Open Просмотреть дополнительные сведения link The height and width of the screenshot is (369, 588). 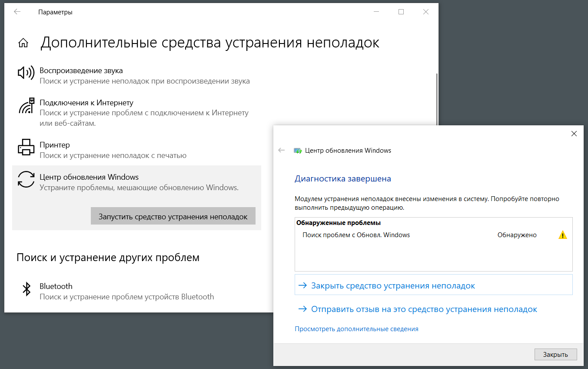coord(356,329)
